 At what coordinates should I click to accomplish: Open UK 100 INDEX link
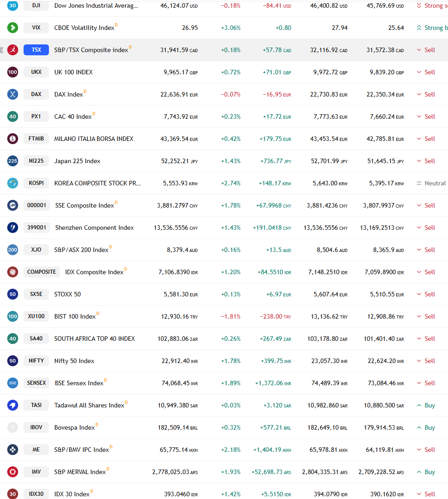[73, 72]
